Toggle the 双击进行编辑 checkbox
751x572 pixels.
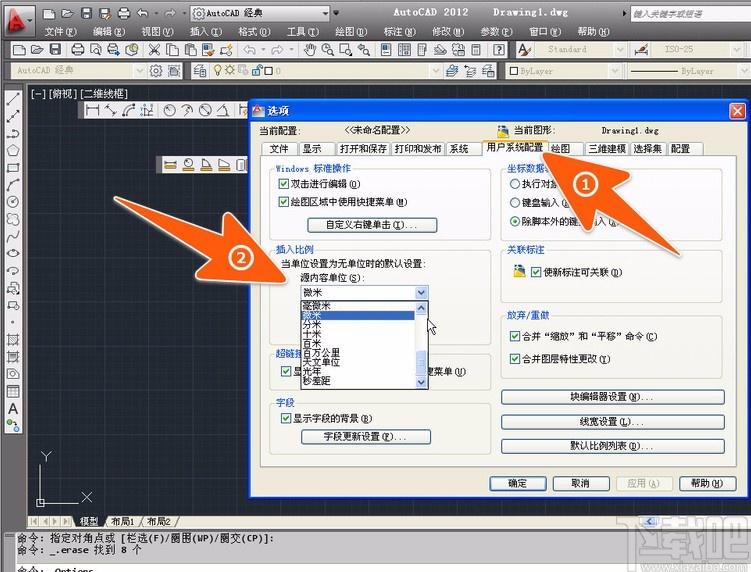(284, 185)
